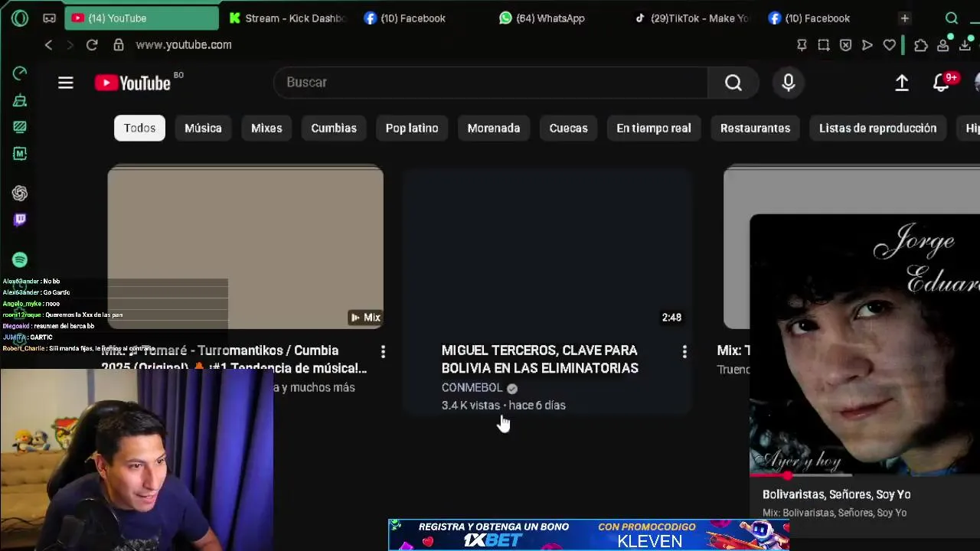This screenshot has height=551, width=980.
Task: Open ChatGPT from the sidebar
Action: tap(20, 194)
